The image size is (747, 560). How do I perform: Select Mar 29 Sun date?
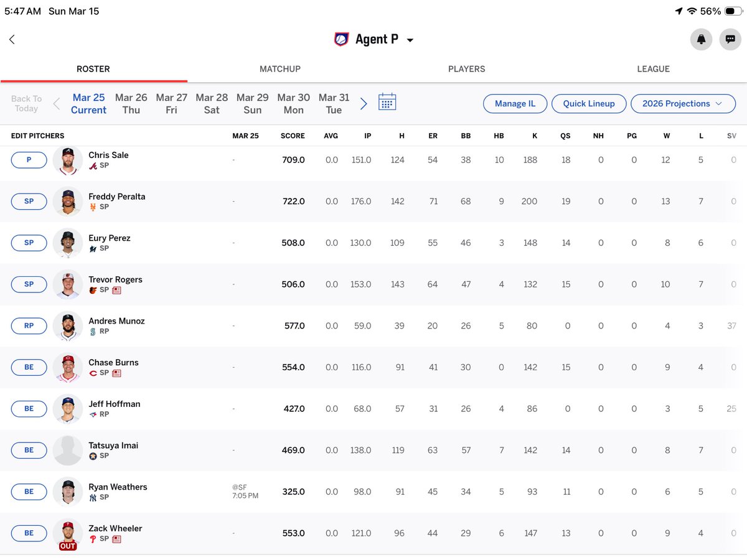click(253, 103)
